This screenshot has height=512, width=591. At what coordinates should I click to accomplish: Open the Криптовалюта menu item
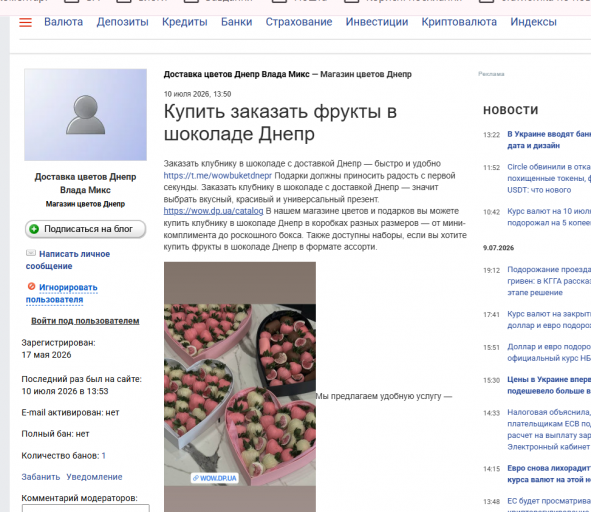coord(459,22)
